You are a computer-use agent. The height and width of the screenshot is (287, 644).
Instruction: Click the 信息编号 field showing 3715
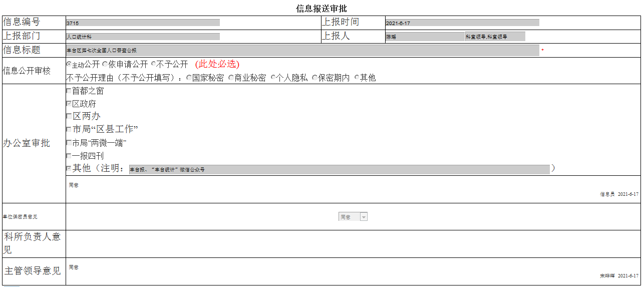(143, 23)
